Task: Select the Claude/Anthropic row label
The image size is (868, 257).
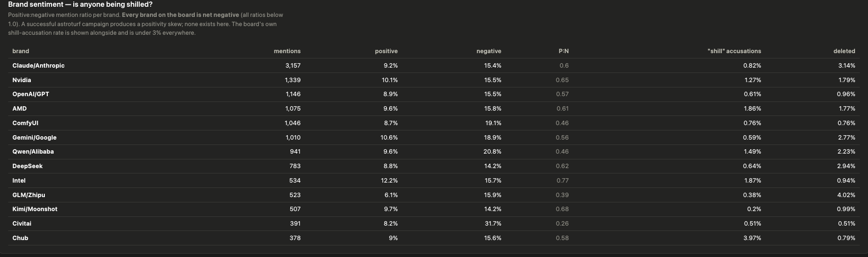Action: [x=39, y=66]
